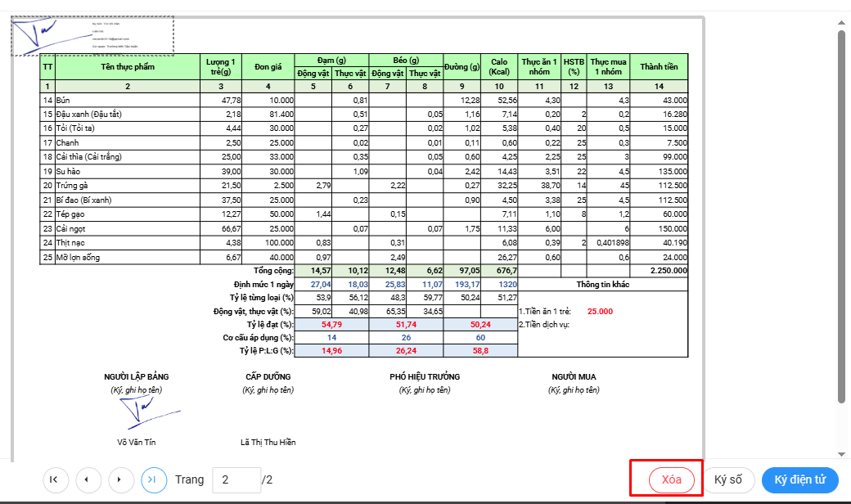Jump to the last page
This screenshot has height=504, width=851.
point(154,479)
